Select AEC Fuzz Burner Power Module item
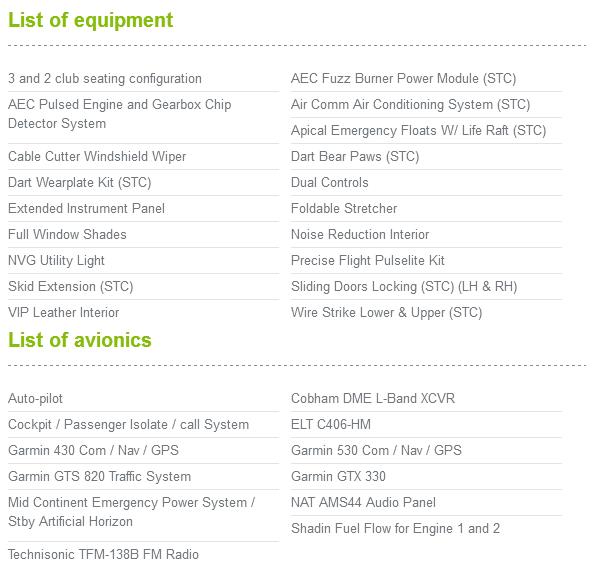Screen dimensions: 594x567 [x=403, y=78]
